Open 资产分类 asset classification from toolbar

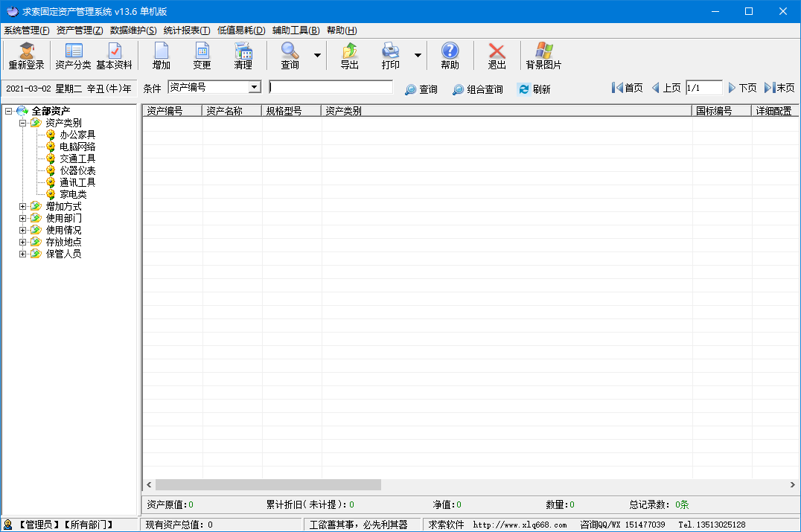(73, 56)
